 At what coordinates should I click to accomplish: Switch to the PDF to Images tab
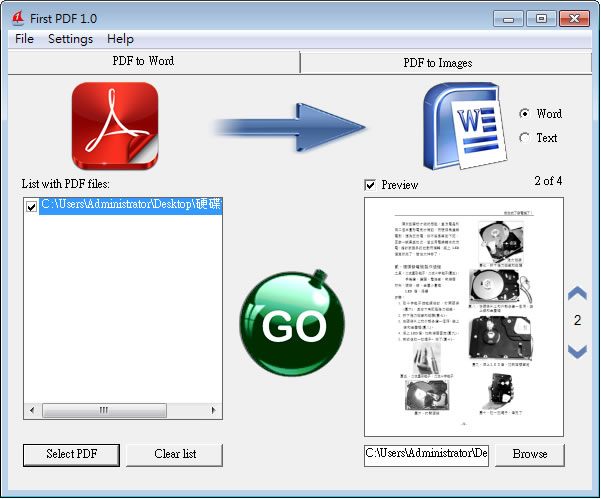(446, 62)
